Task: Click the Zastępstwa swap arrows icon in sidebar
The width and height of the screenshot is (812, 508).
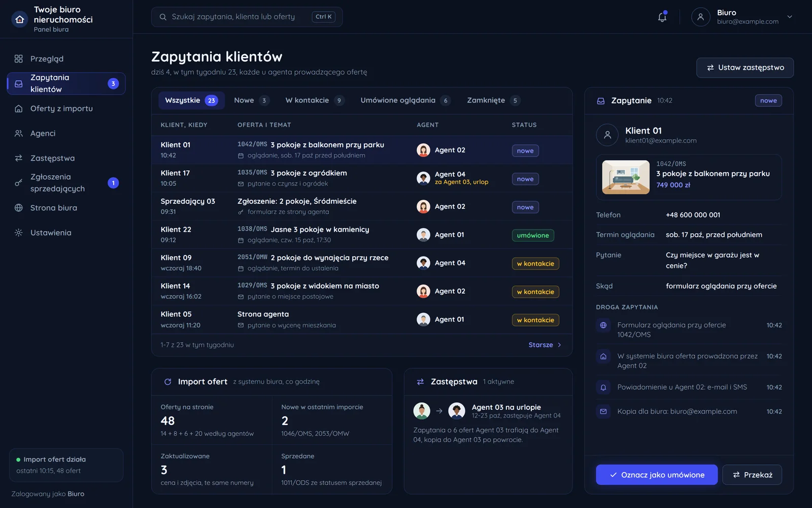Action: point(19,158)
